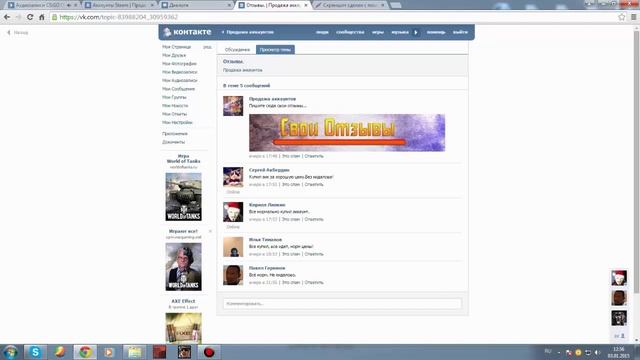640x360 pixels.
Task: Click the address bar URL field
Action: click(x=333, y=17)
